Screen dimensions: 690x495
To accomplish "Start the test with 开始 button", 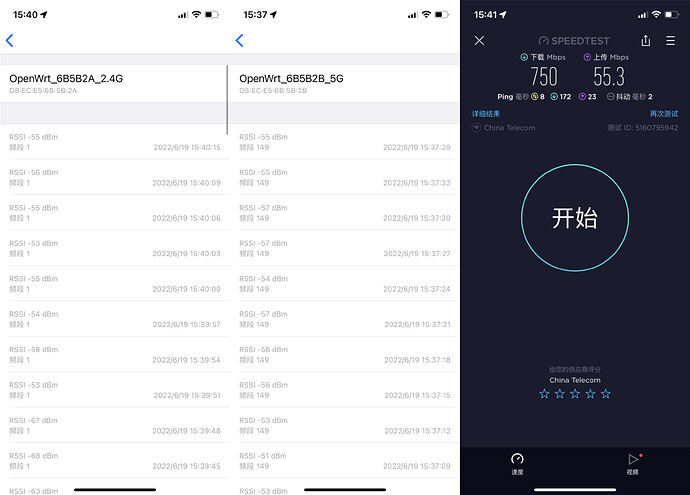I will pyautogui.click(x=575, y=218).
